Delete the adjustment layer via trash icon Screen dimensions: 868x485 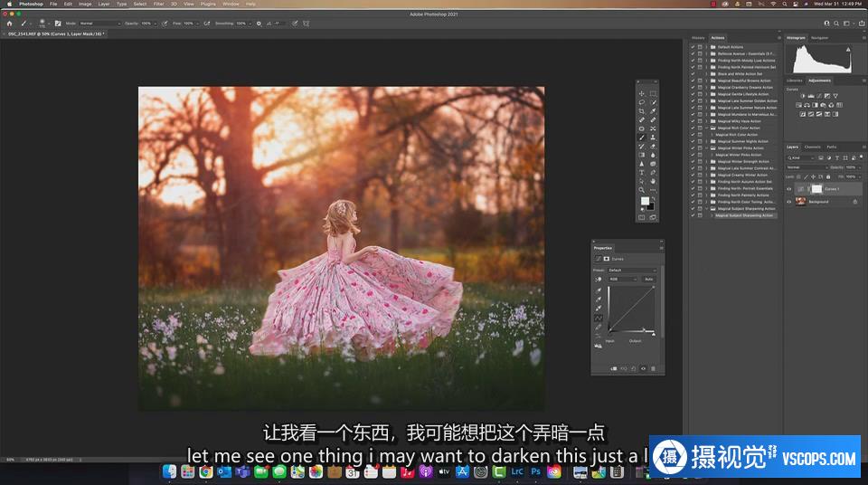pyautogui.click(x=653, y=368)
